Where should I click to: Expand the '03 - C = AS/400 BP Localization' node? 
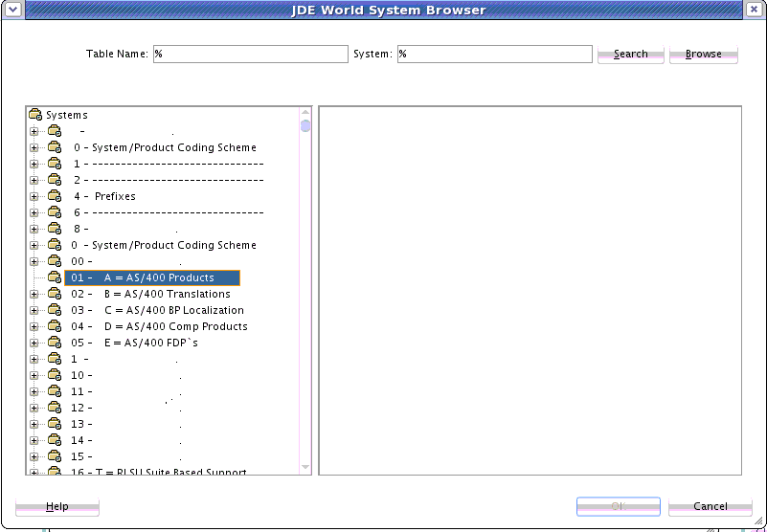click(x=34, y=311)
